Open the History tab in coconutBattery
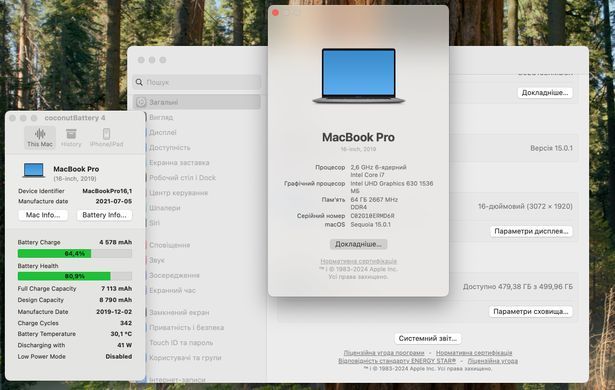 [71, 138]
